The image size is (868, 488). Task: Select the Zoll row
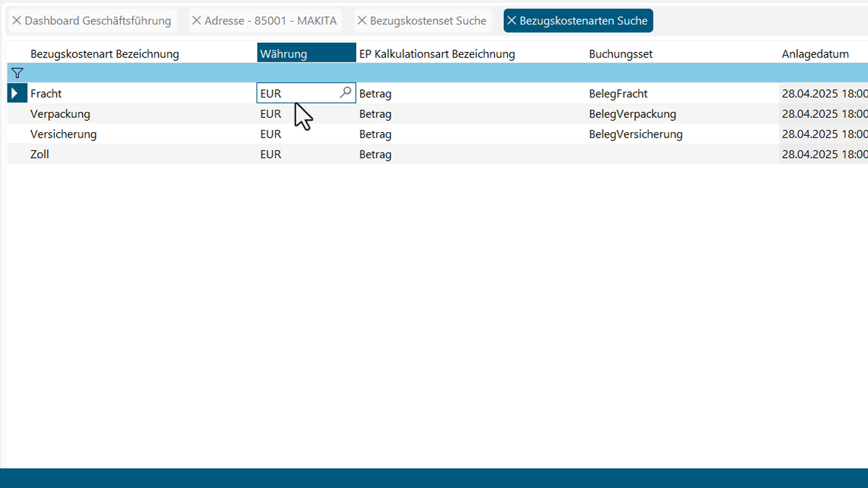coord(40,155)
